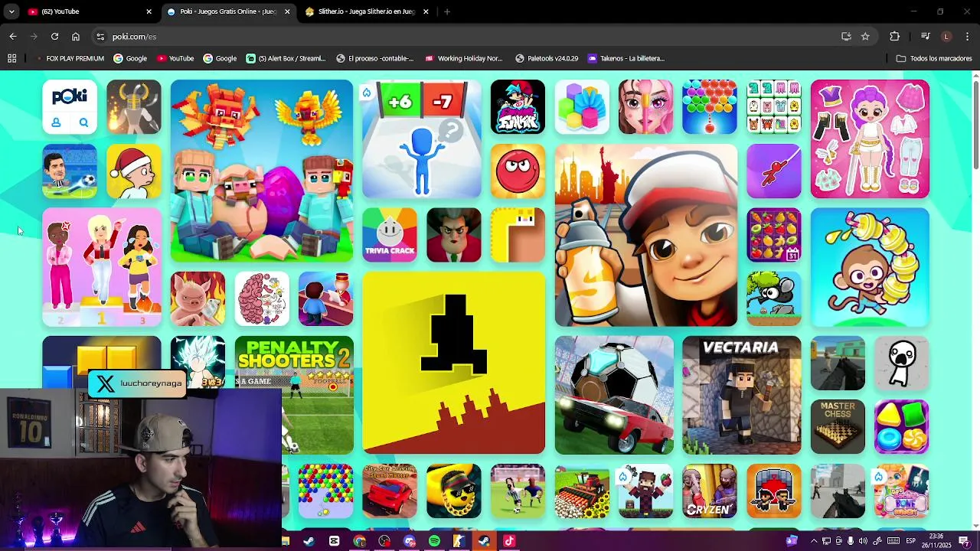Select the Poki Juegos Gratis Online tab
The height and width of the screenshot is (551, 980).
click(x=228, y=11)
